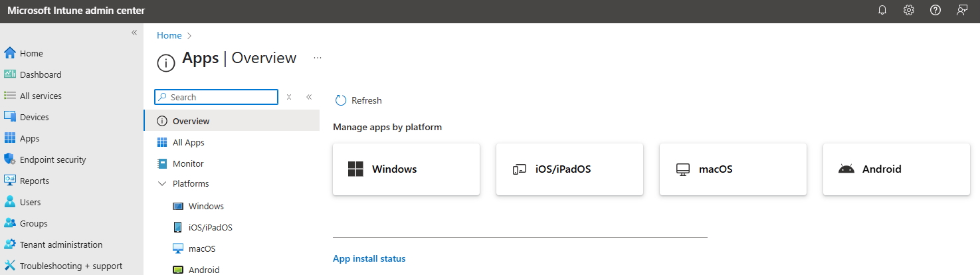Click the Tenant administration icon
This screenshot has width=980, height=275.
[10, 244]
